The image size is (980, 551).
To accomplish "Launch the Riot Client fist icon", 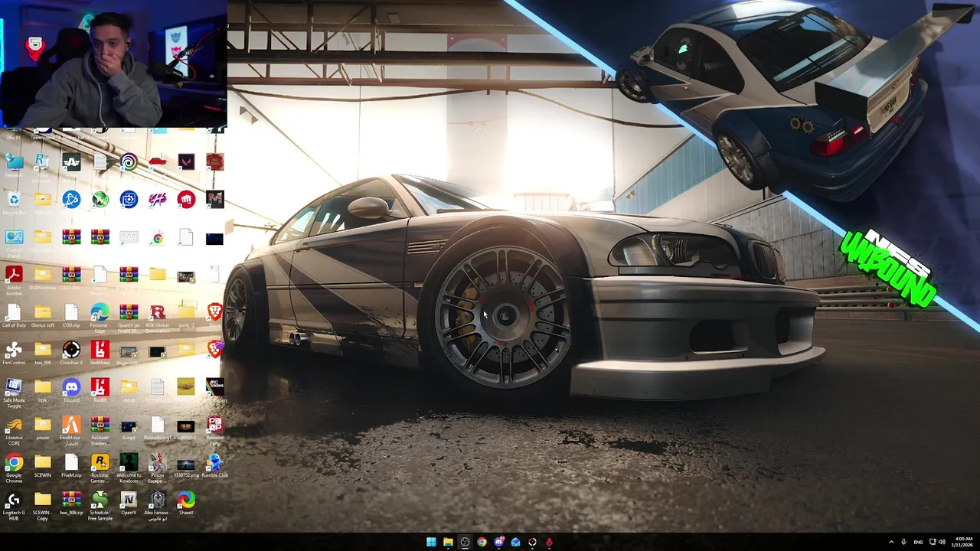I will tap(186, 201).
